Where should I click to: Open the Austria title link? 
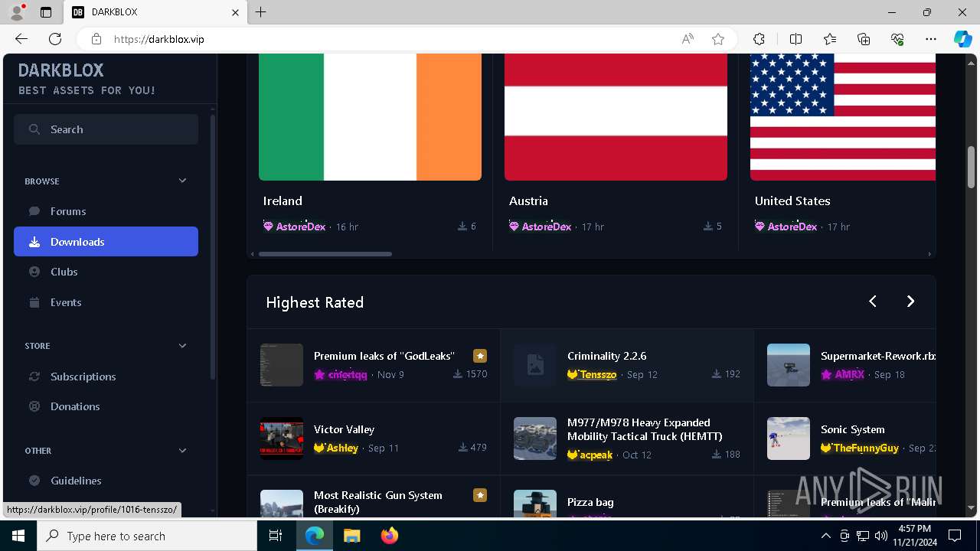point(528,201)
